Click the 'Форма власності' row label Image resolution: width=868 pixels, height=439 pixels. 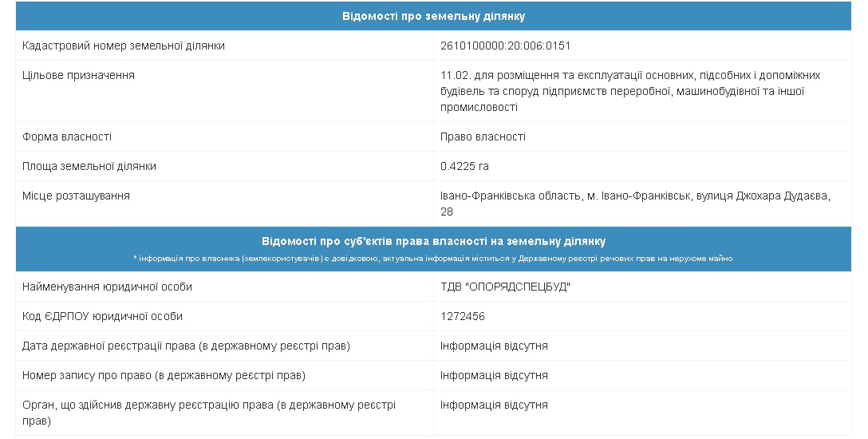pyautogui.click(x=66, y=136)
